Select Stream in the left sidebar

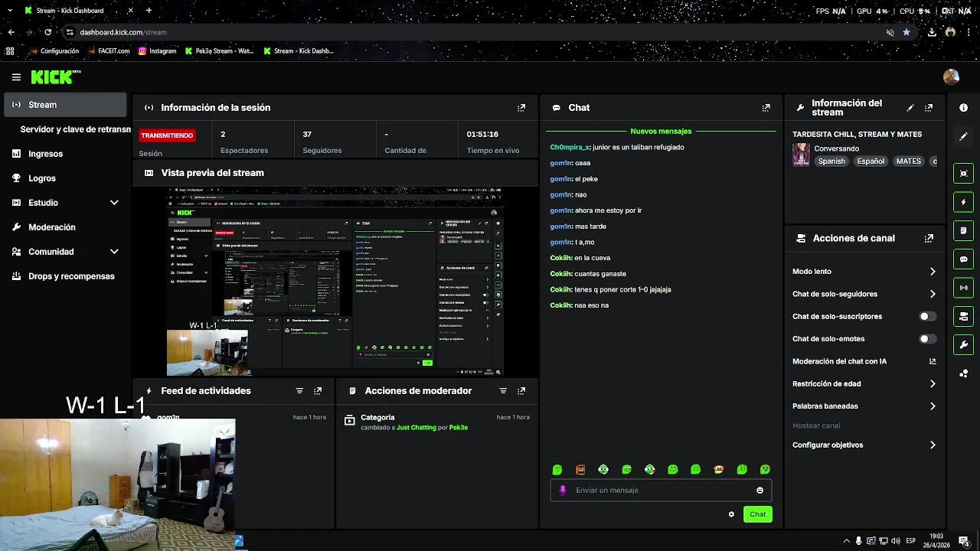click(x=65, y=105)
